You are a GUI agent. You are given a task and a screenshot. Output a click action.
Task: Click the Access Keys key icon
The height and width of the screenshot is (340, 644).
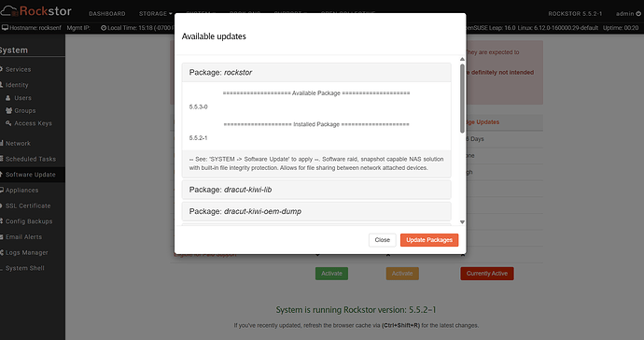pos(8,123)
